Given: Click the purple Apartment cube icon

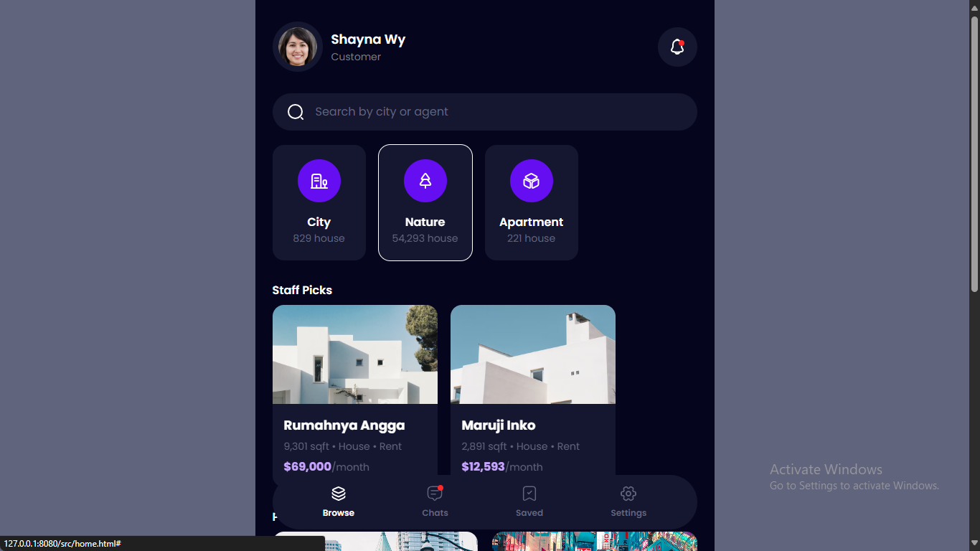Looking at the screenshot, I should (532, 181).
